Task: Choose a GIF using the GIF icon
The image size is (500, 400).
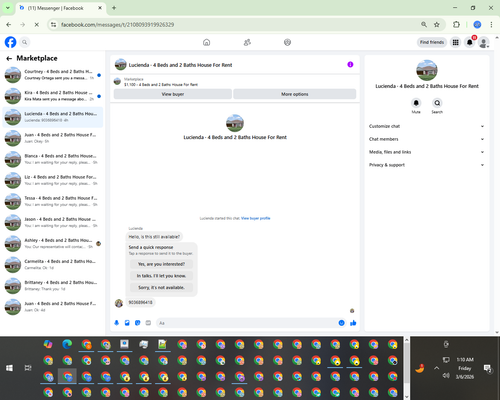Action: point(148,323)
